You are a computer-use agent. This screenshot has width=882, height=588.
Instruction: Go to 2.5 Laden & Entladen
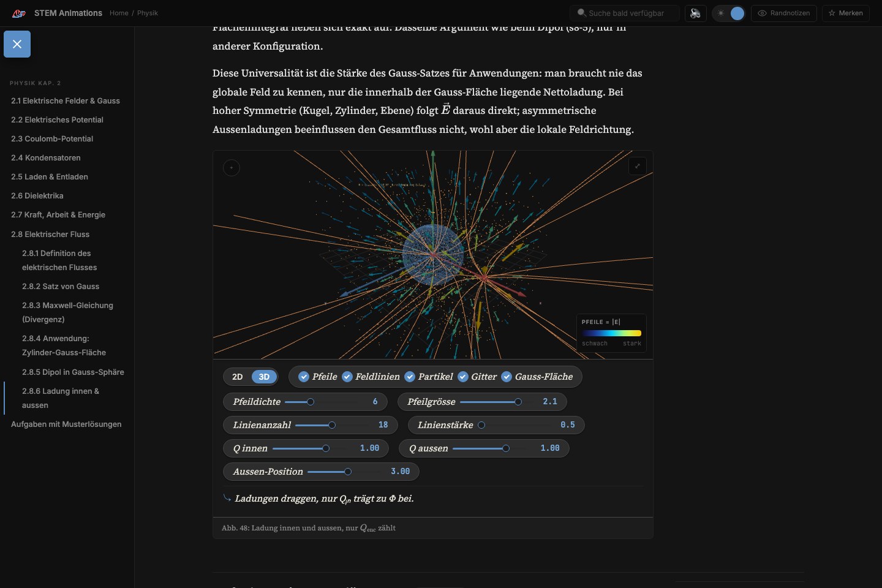50,177
